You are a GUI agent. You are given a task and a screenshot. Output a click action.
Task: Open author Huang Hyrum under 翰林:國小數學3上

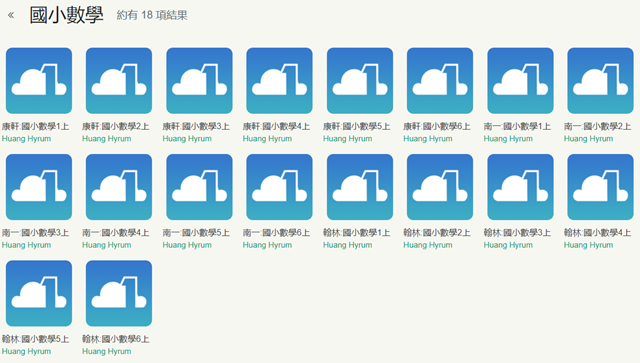tap(509, 245)
